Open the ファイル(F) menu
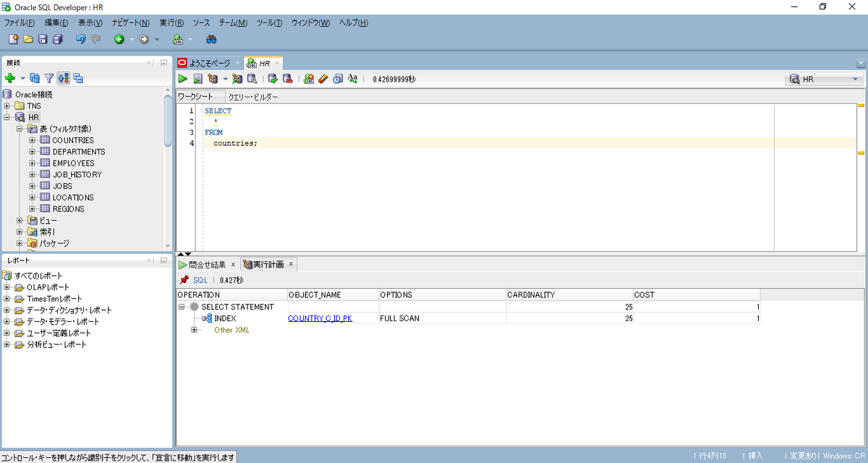868x463 pixels. pos(20,23)
